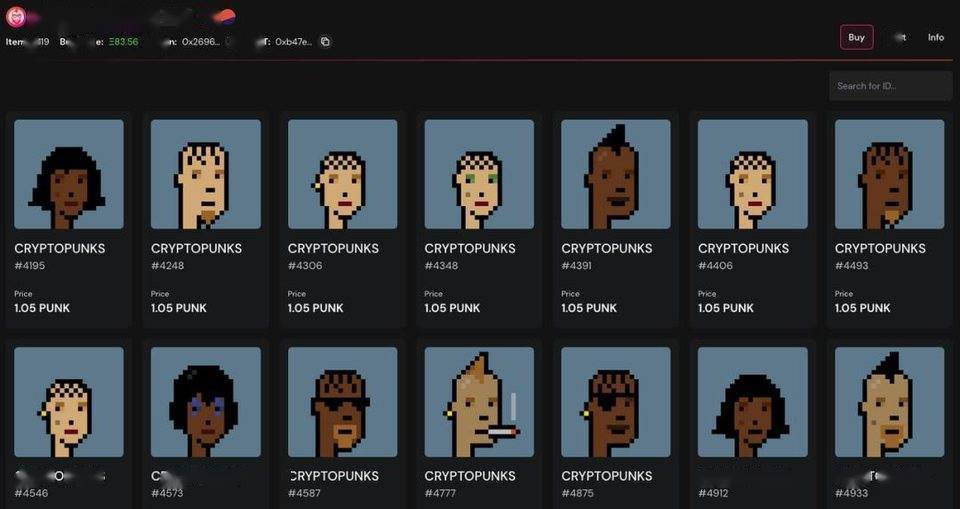
Task: Click the #4912 ID label
Action: click(714, 492)
